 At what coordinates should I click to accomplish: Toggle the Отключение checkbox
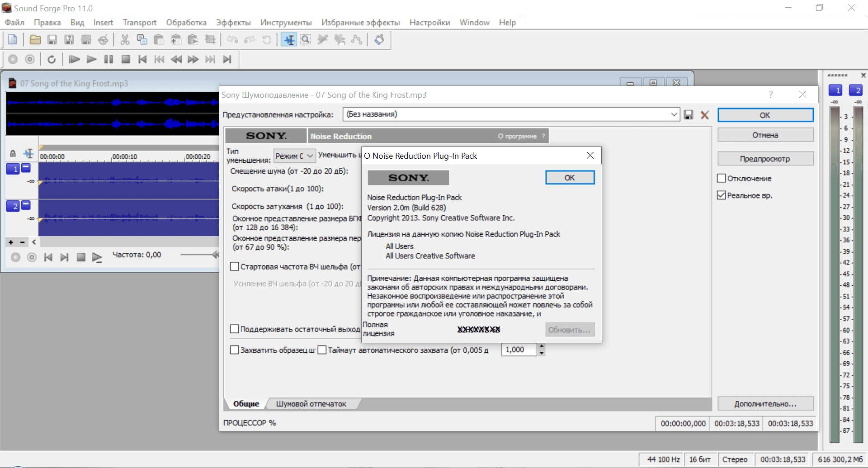[x=722, y=178]
